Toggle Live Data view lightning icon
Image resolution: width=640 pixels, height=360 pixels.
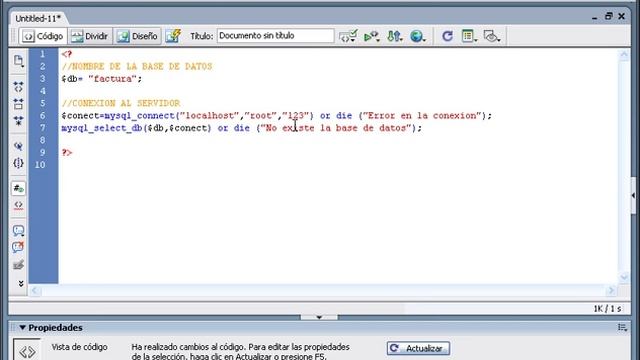[x=173, y=36]
